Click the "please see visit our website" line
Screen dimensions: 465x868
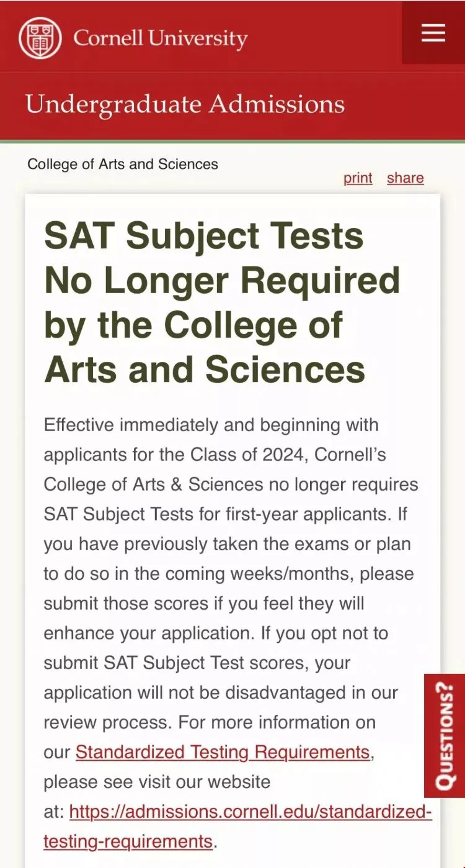tap(157, 782)
